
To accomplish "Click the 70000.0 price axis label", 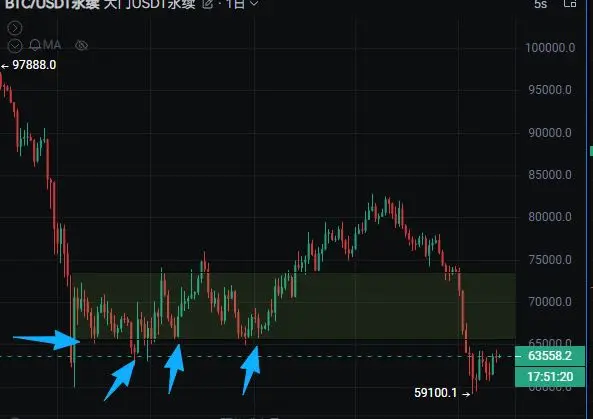I will click(550, 302).
